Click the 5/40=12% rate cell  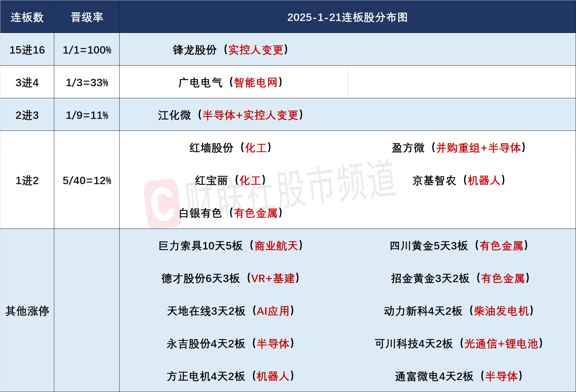pyautogui.click(x=87, y=180)
